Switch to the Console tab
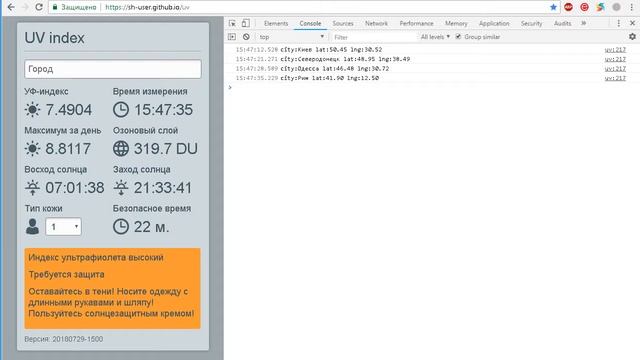The width and height of the screenshot is (640, 360). 310,23
